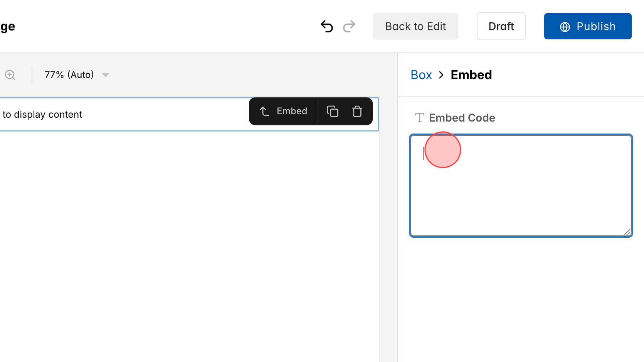Redo the last change
Viewport: 644px width, 362px height.
pyautogui.click(x=349, y=26)
